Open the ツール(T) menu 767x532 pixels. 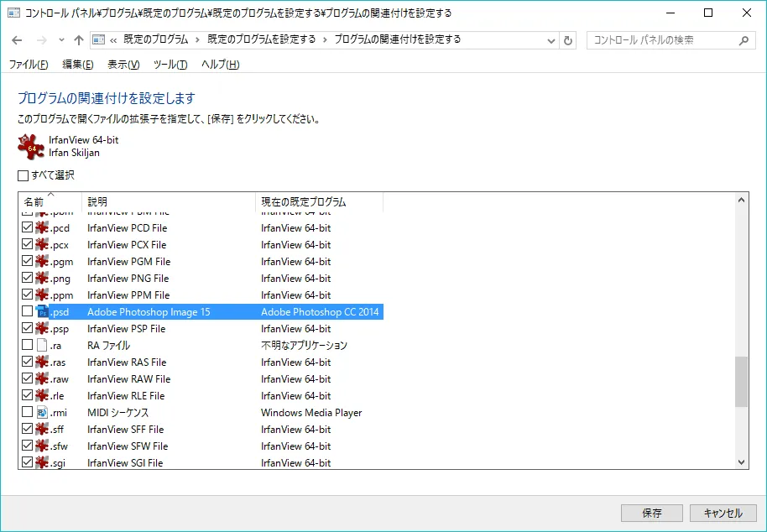(x=170, y=65)
